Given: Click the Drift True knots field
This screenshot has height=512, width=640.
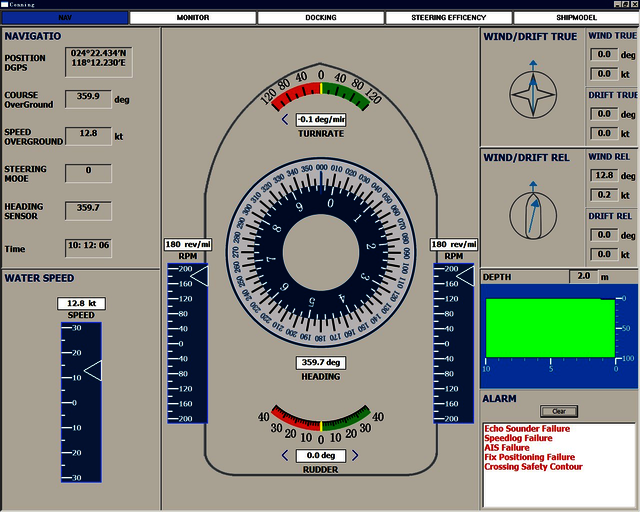Looking at the screenshot, I should (604, 134).
